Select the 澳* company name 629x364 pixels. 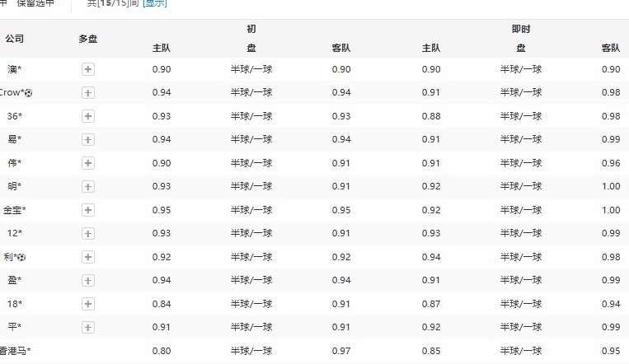[14, 70]
